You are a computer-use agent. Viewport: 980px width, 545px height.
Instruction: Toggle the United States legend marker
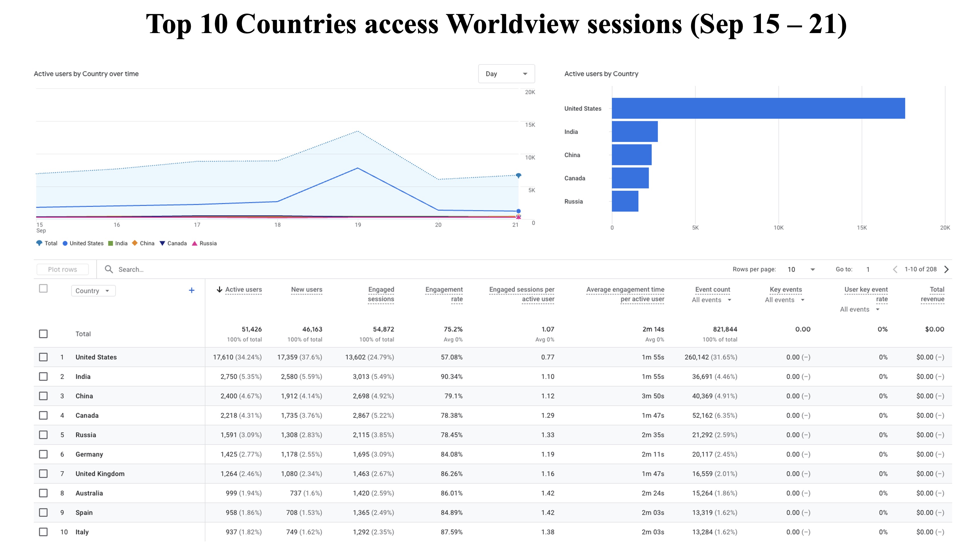pyautogui.click(x=65, y=243)
